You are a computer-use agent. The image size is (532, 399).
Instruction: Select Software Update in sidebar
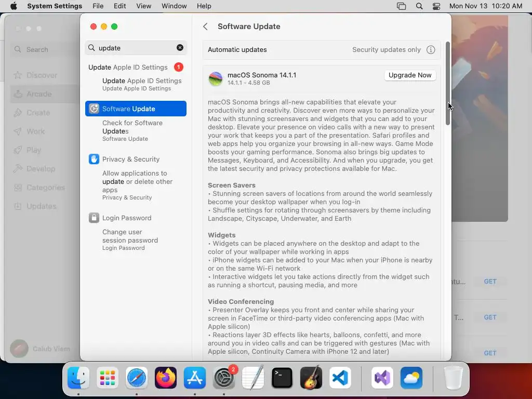136,109
